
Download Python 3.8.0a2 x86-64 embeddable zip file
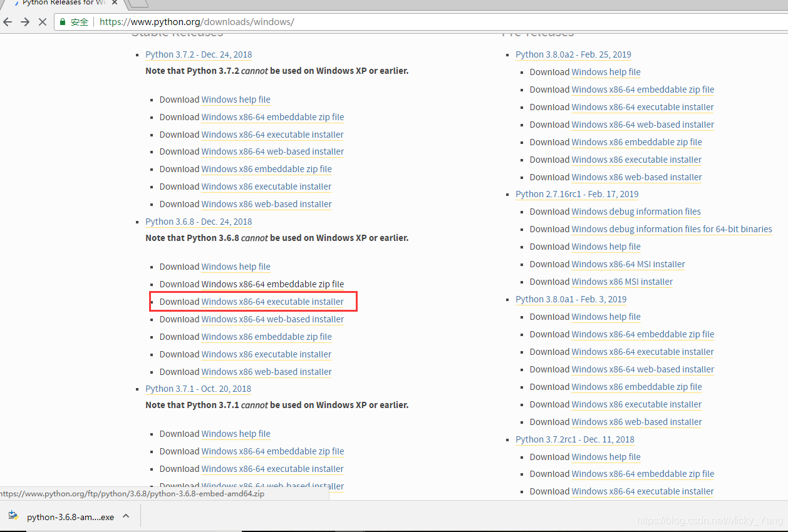tap(643, 90)
